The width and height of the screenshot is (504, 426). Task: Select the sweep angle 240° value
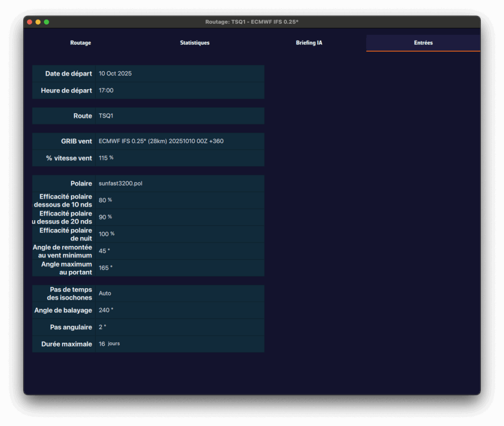[x=106, y=310]
